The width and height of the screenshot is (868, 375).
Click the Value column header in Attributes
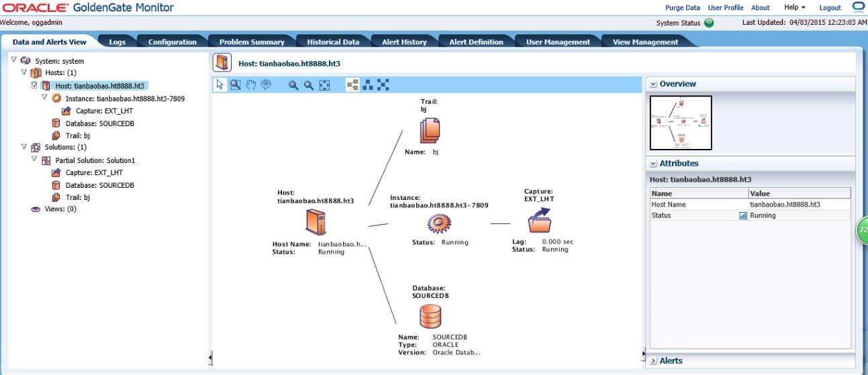tap(800, 193)
